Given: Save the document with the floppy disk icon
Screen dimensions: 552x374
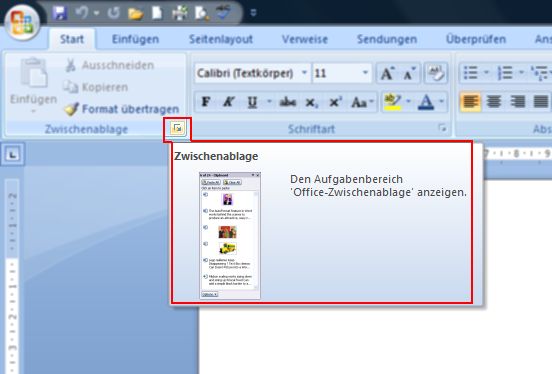Looking at the screenshot, I should [60, 13].
